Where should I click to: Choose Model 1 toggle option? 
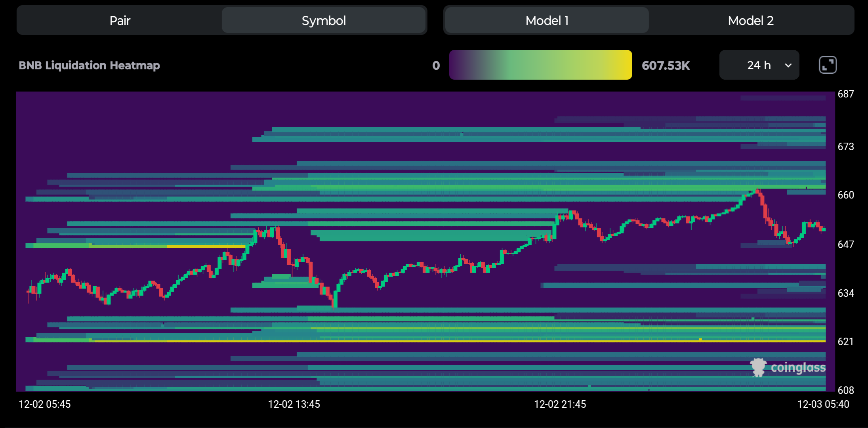click(x=547, y=21)
